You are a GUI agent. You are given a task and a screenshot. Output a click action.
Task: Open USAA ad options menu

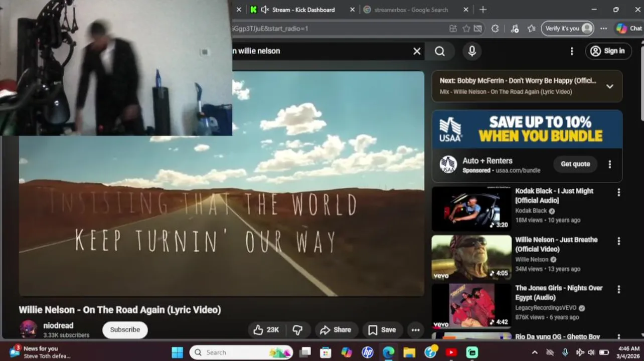(610, 164)
